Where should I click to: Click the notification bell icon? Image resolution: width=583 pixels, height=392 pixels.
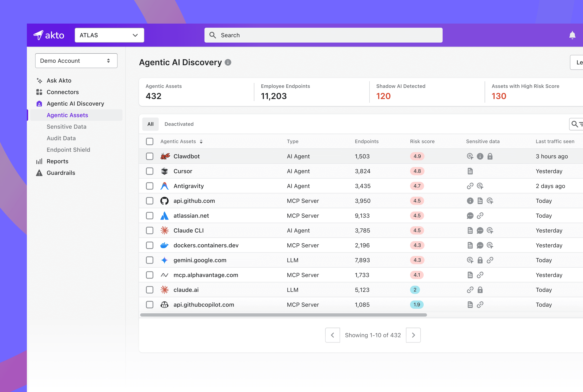click(x=572, y=35)
